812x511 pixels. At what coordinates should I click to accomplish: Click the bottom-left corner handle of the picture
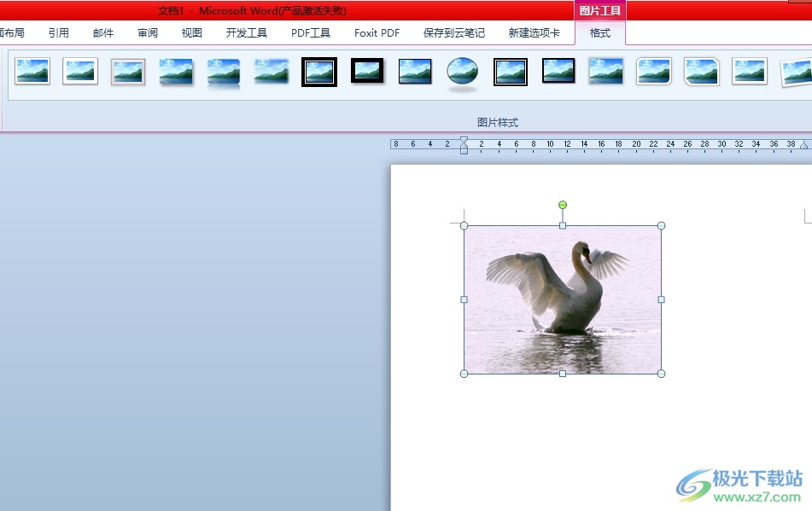coord(464,374)
